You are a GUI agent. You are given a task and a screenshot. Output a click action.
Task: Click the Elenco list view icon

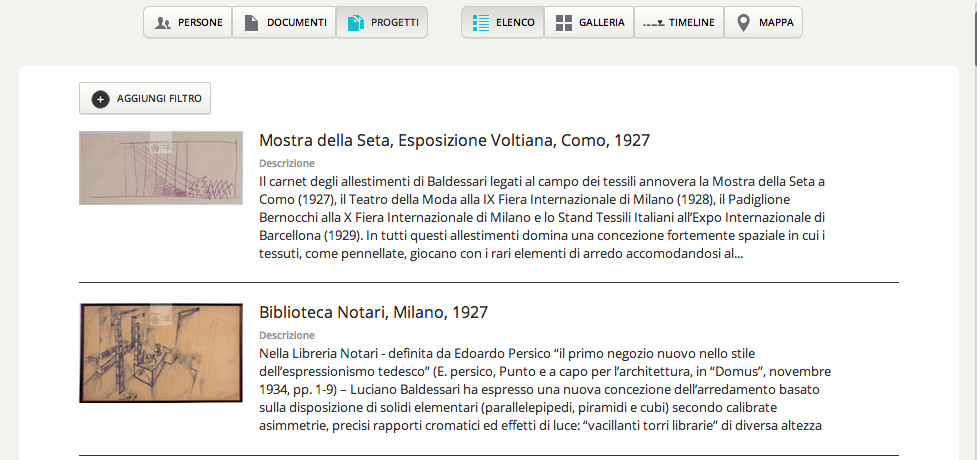(x=480, y=22)
